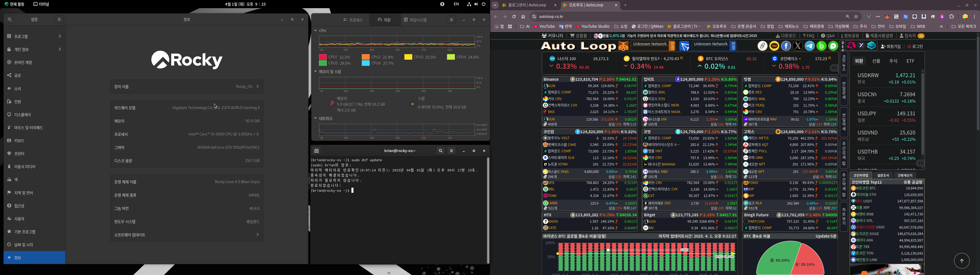Open the KakaoTalk chat icon
The image size is (980, 275).
[x=774, y=46]
